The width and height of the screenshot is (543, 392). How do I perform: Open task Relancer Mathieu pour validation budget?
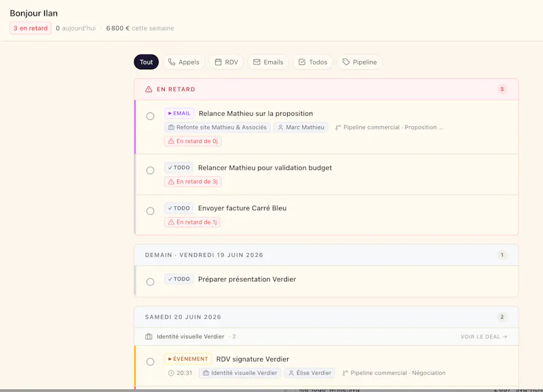tap(265, 168)
